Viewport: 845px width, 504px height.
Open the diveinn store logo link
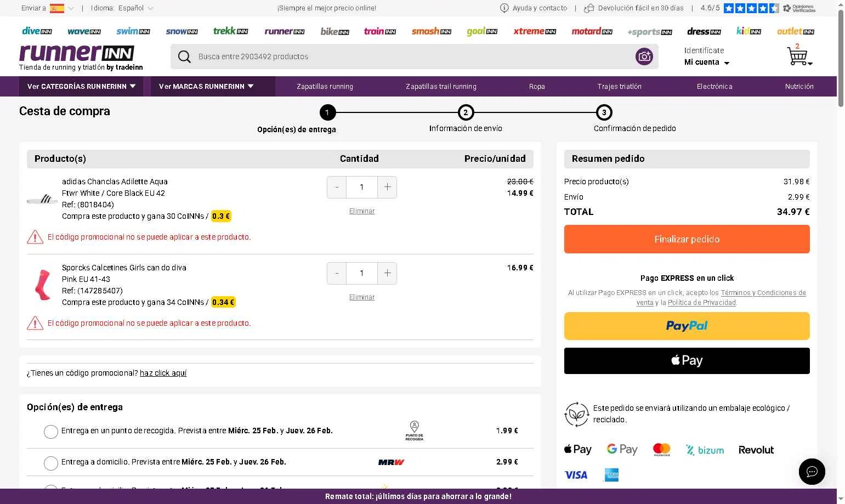tap(37, 31)
